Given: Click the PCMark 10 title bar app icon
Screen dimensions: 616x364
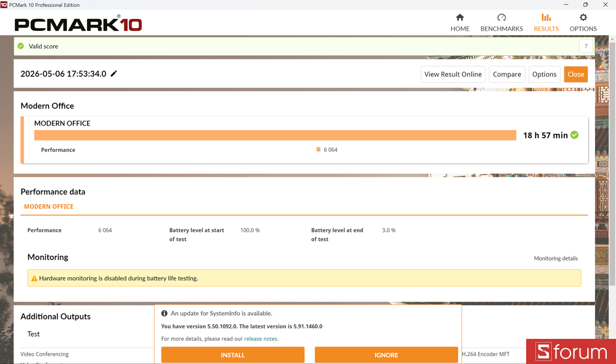Looking at the screenshot, I should coord(4,5).
